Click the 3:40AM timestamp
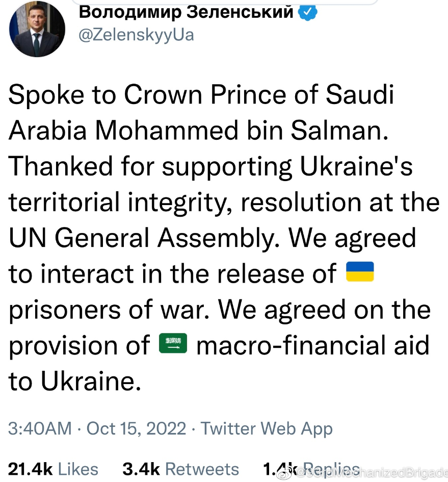This screenshot has height=482, width=448. tap(40, 428)
